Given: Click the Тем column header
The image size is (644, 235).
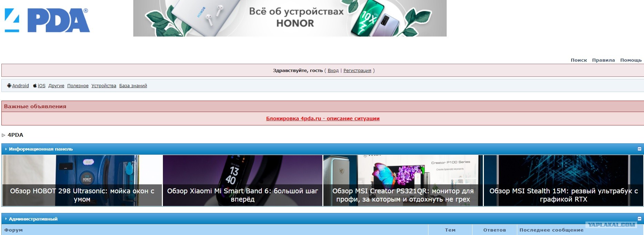Looking at the screenshot, I should tap(450, 230).
